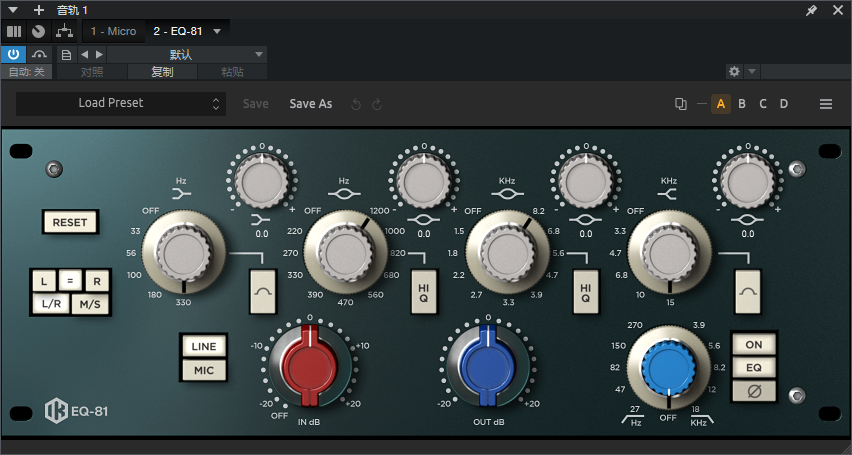The image size is (852, 455).
Task: Select snapshot C
Action: coord(763,104)
